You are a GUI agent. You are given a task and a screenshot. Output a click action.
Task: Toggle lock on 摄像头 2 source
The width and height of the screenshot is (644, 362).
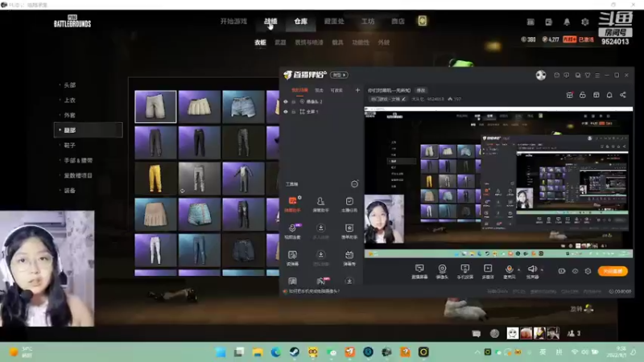294,101
